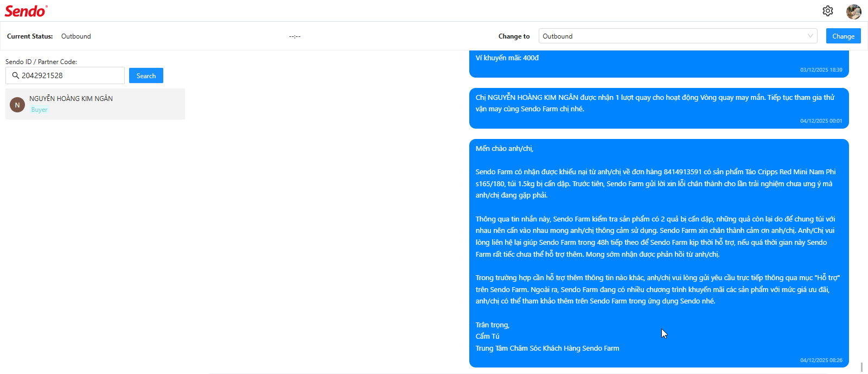This screenshot has width=868, height=374.
Task: Click the brown N contact avatar
Action: click(17, 105)
